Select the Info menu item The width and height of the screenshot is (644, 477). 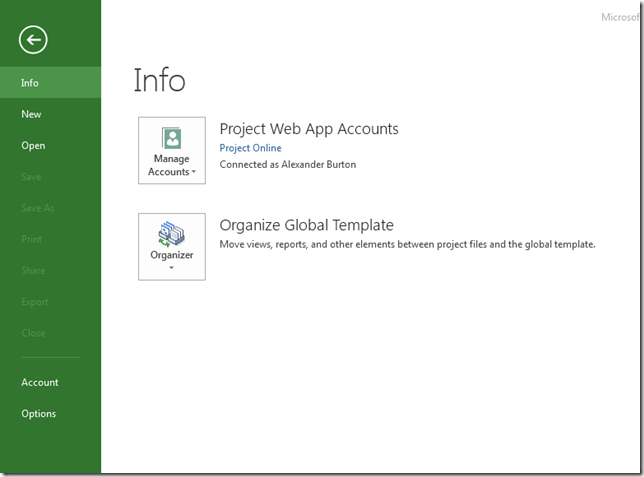coord(50,83)
